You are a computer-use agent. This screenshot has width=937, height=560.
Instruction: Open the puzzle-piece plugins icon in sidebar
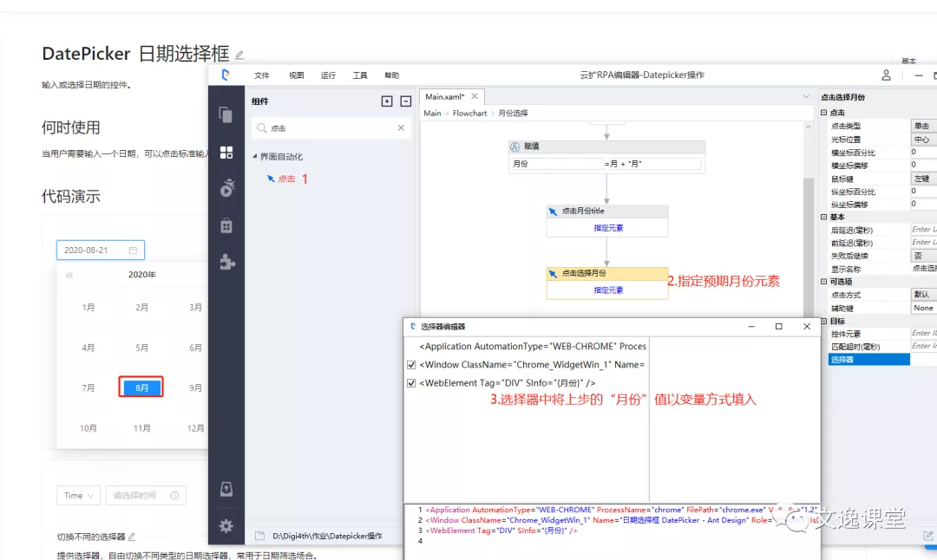point(226,262)
